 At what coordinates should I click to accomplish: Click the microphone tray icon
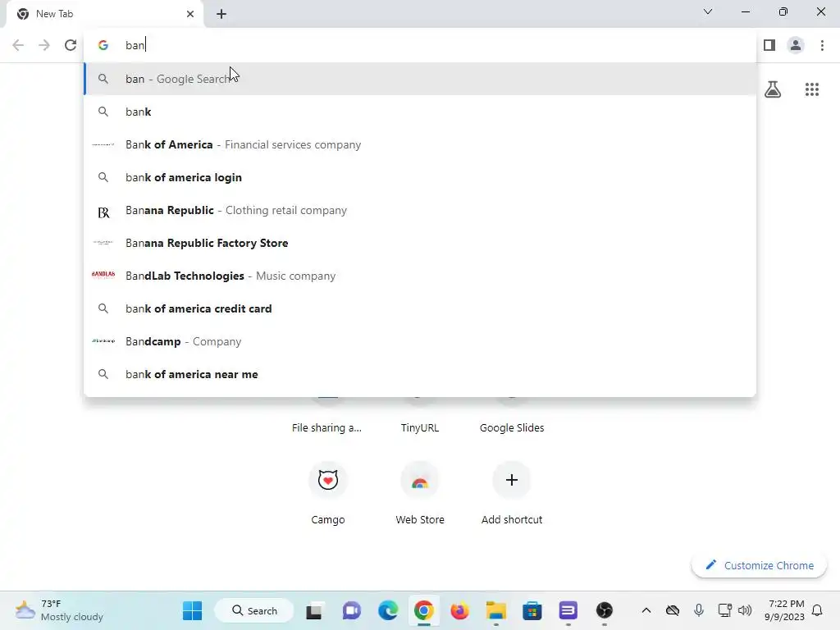[x=699, y=610]
